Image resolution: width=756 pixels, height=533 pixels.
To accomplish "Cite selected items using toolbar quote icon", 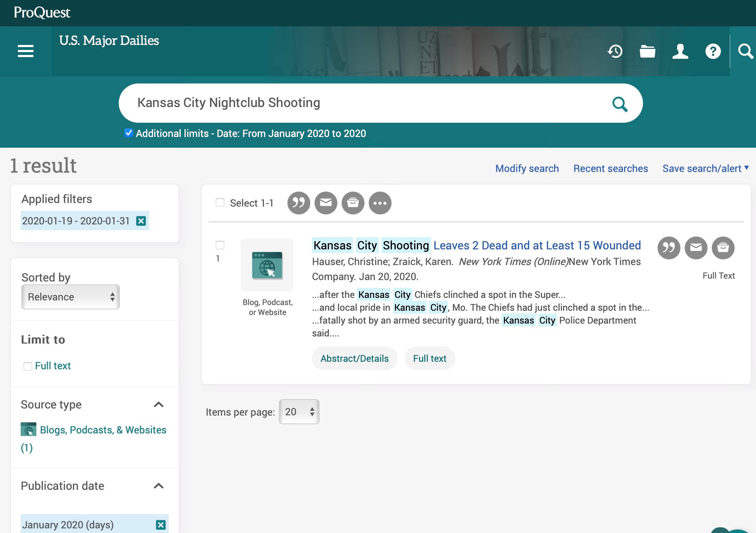I will coord(299,203).
